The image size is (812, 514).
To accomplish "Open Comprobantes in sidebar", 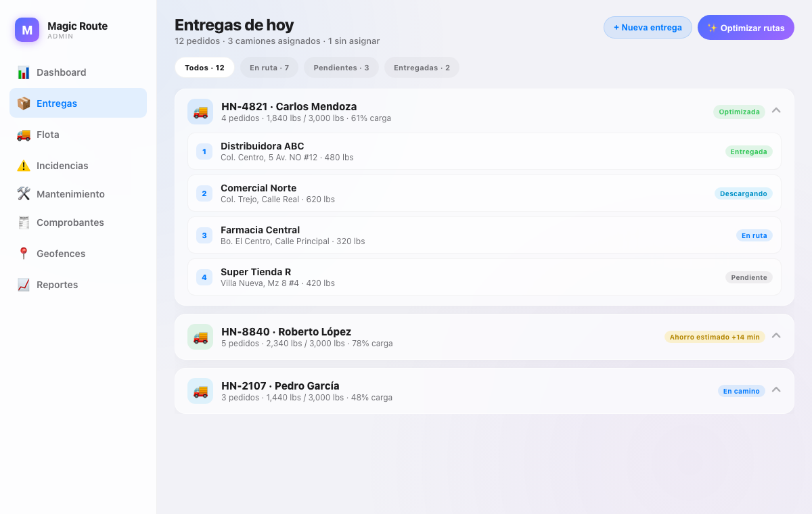I will [78, 223].
